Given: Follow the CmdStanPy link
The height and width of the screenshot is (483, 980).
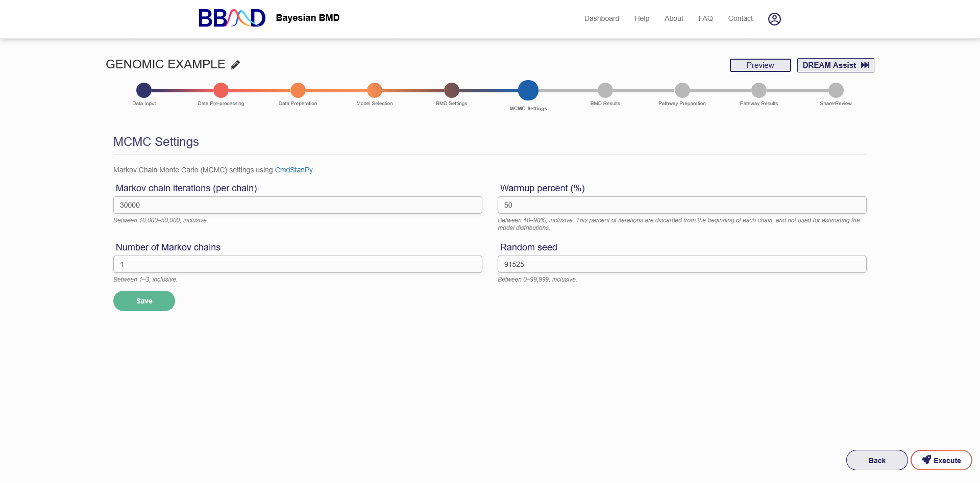Looking at the screenshot, I should 293,170.
